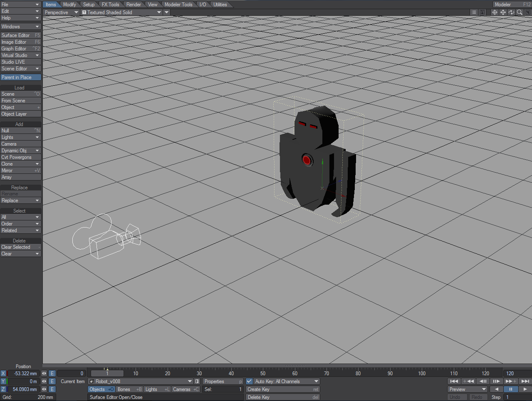Open the Preview dropdown

tap(468, 389)
